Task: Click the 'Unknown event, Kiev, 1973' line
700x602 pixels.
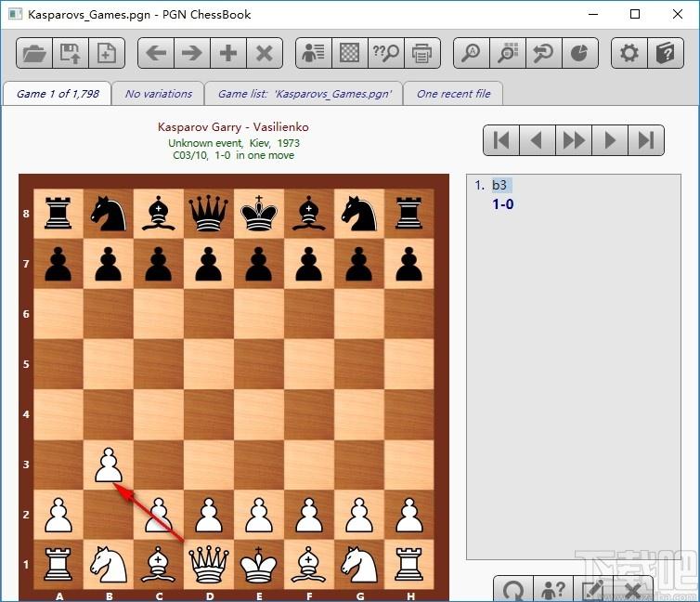Action: (x=233, y=143)
